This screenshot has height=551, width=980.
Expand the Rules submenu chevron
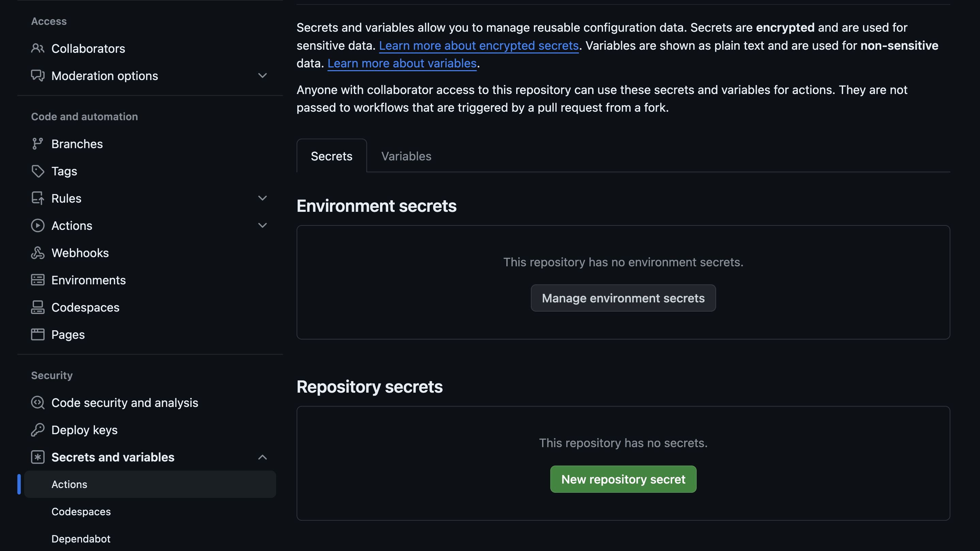(x=263, y=198)
